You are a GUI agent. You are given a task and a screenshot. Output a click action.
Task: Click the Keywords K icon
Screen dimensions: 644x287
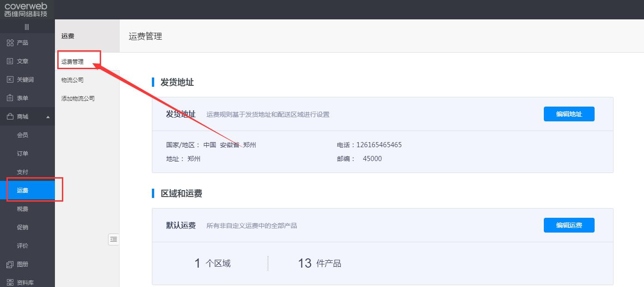10,80
